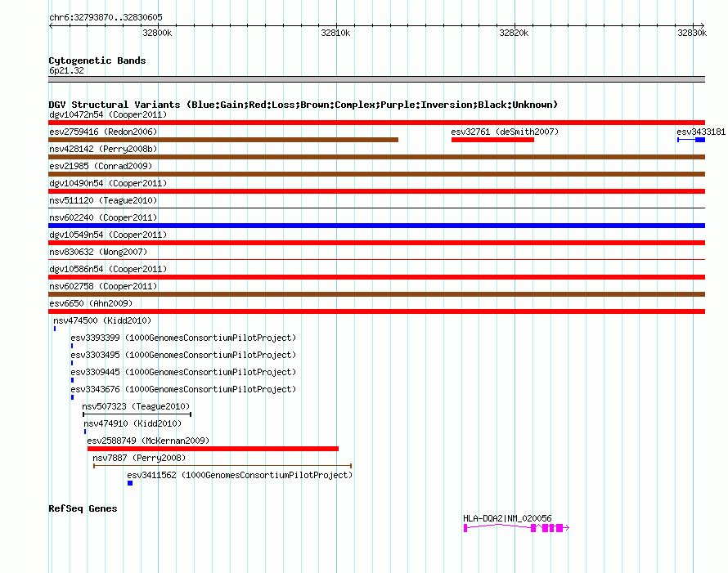Open esv2588749 (McKernan2009) label
728x573 pixels.
pyautogui.click(x=148, y=441)
